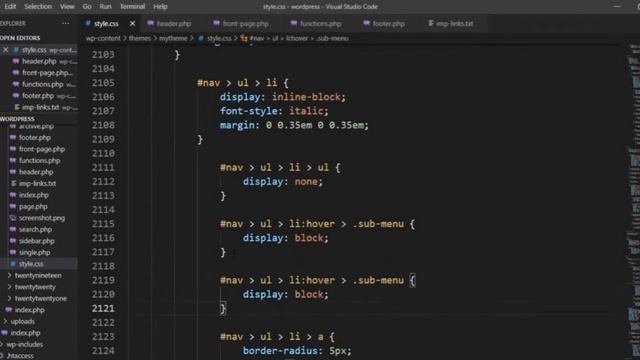Switch to the front-page.php tab
Viewport: 640px width, 360px height.
pos(241,24)
